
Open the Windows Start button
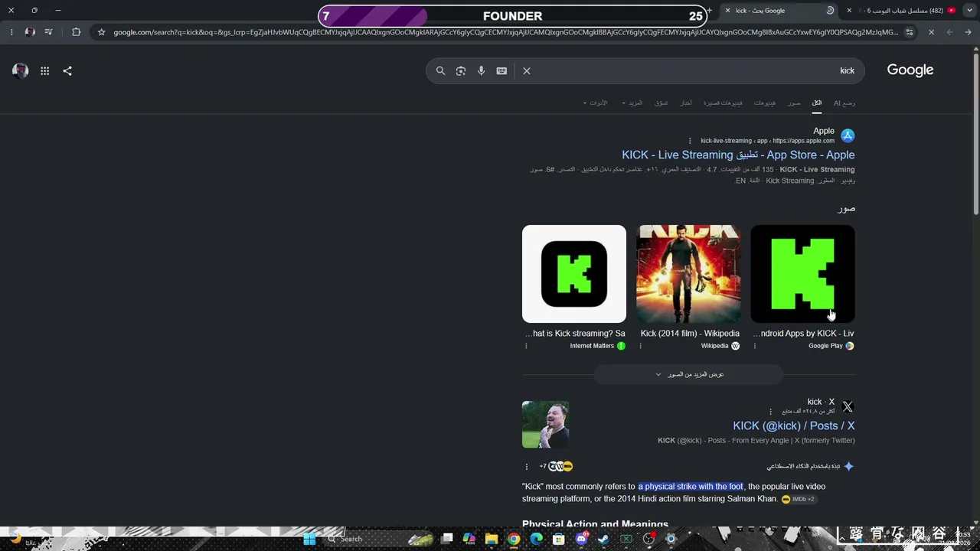point(309,539)
